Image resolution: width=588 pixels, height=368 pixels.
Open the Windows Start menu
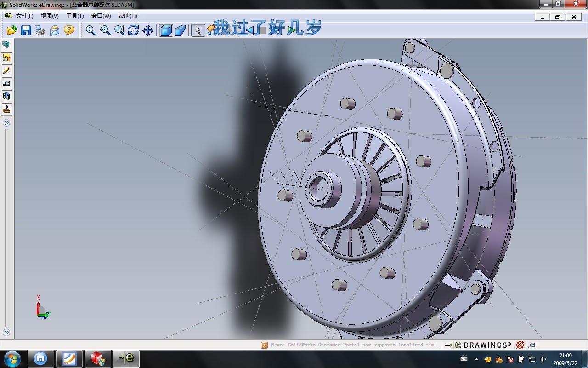point(12,358)
